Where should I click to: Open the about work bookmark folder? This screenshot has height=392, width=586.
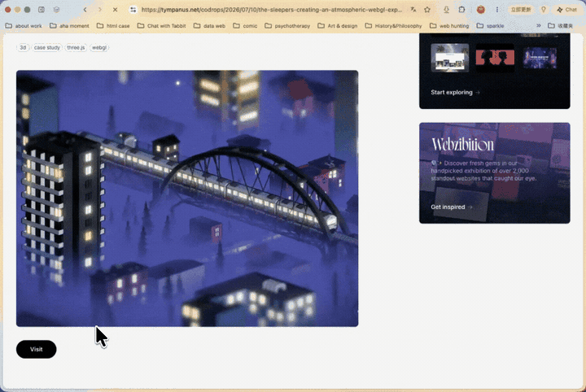point(24,26)
